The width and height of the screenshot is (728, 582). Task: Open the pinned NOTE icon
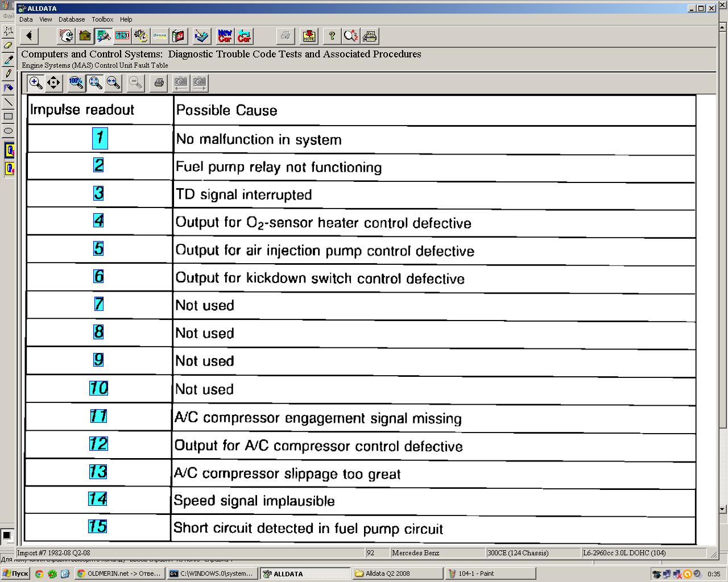[x=309, y=36]
